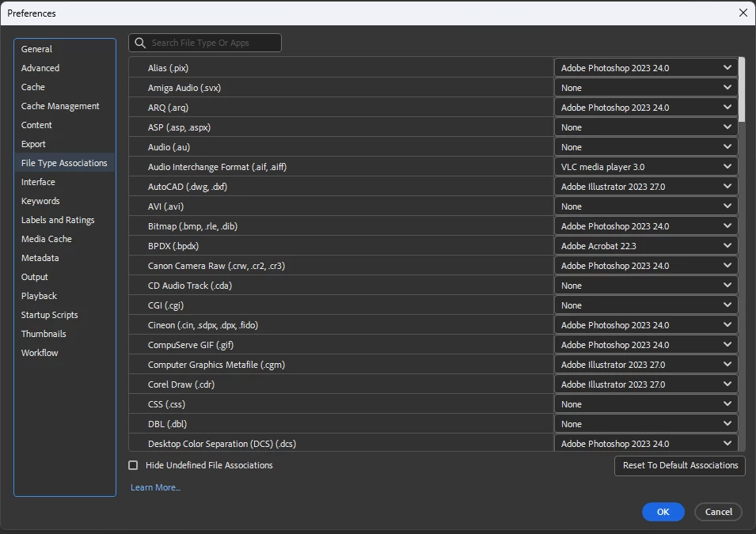This screenshot has width=756, height=534.
Task: Click the CompuServe GIF (.gif) label
Action: (191, 345)
